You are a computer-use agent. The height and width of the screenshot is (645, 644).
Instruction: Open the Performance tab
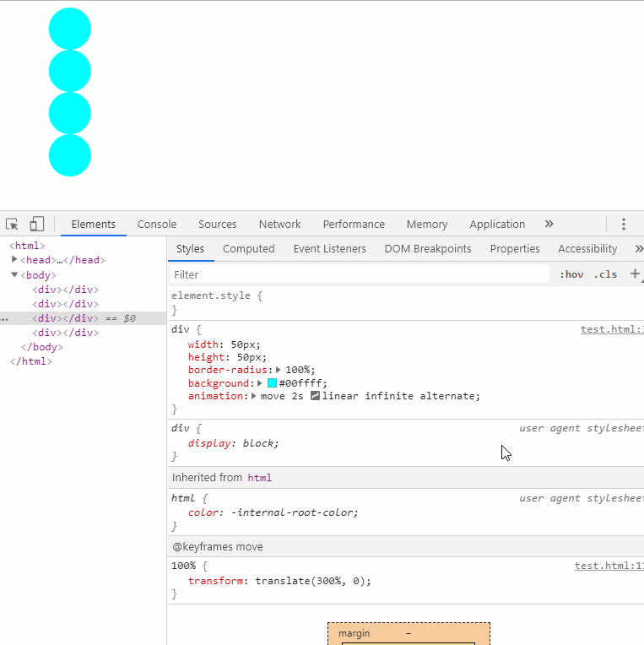tap(354, 225)
